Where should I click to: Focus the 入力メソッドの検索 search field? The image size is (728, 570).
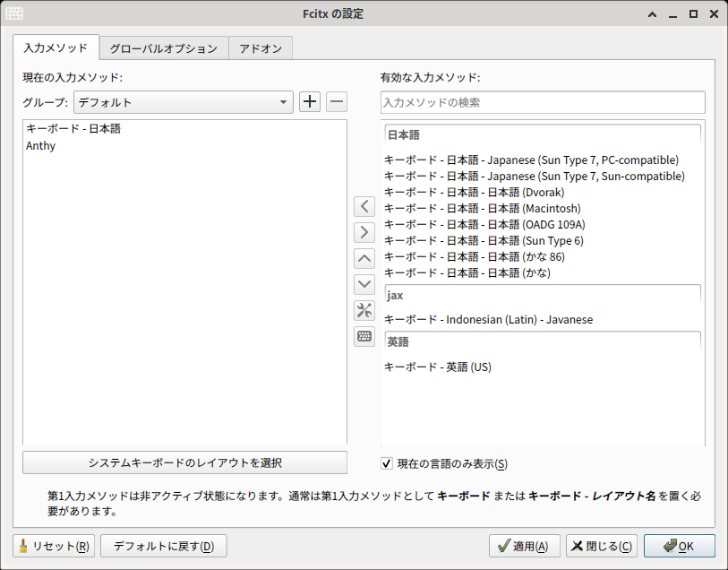pos(543,102)
